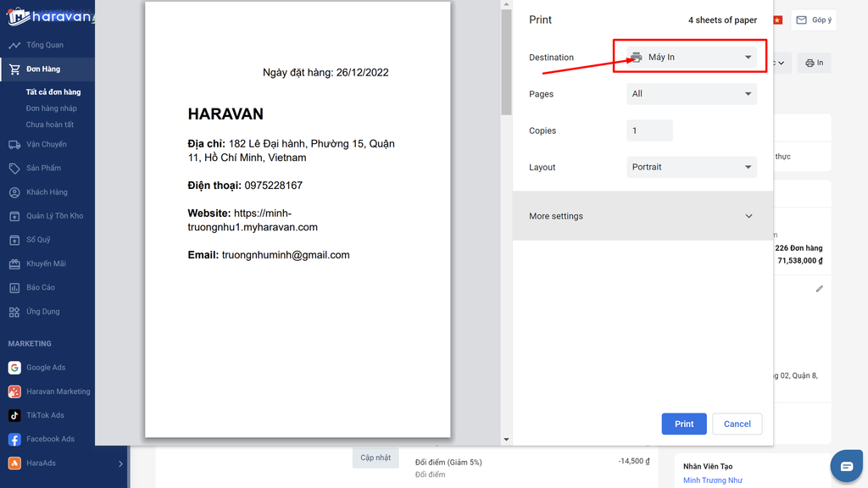The height and width of the screenshot is (488, 868).
Task: Open Khuyến Mãi menu item
Action: coord(47,264)
